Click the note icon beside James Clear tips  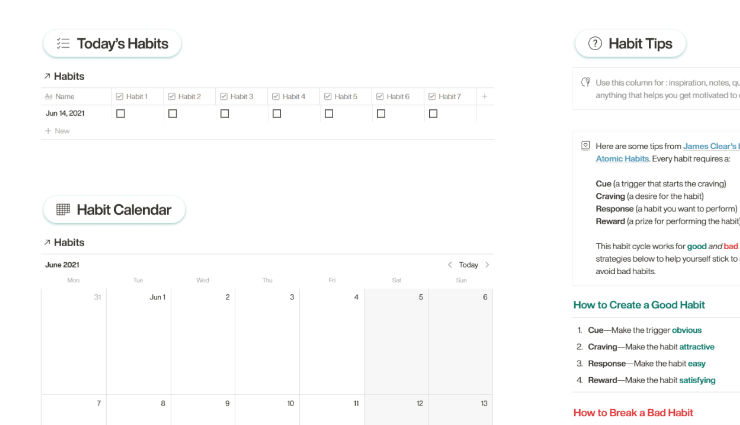(x=586, y=146)
